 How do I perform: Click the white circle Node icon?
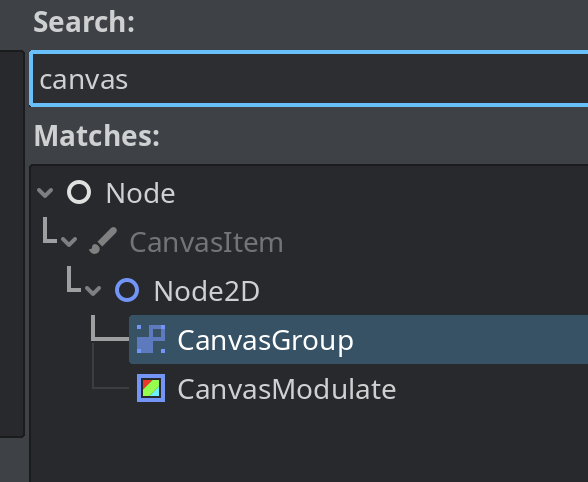[x=79, y=192]
